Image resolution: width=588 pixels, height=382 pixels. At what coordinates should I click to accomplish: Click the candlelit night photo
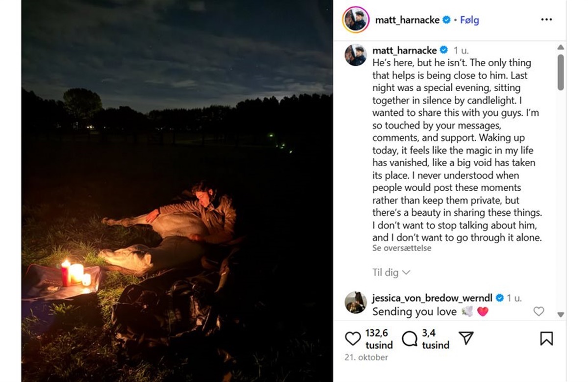pyautogui.click(x=177, y=191)
